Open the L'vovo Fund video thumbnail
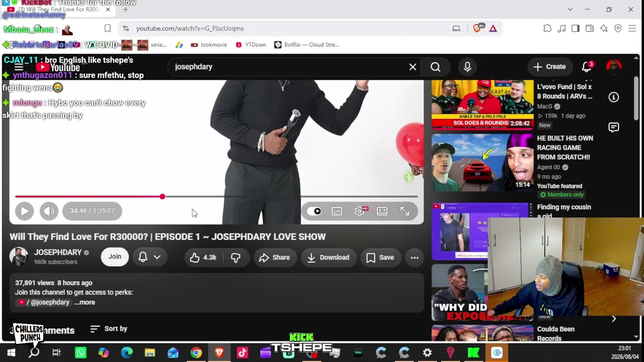 [x=482, y=105]
